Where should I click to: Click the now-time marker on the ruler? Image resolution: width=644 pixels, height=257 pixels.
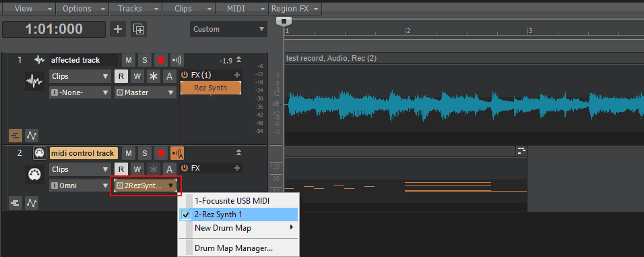pos(284,21)
